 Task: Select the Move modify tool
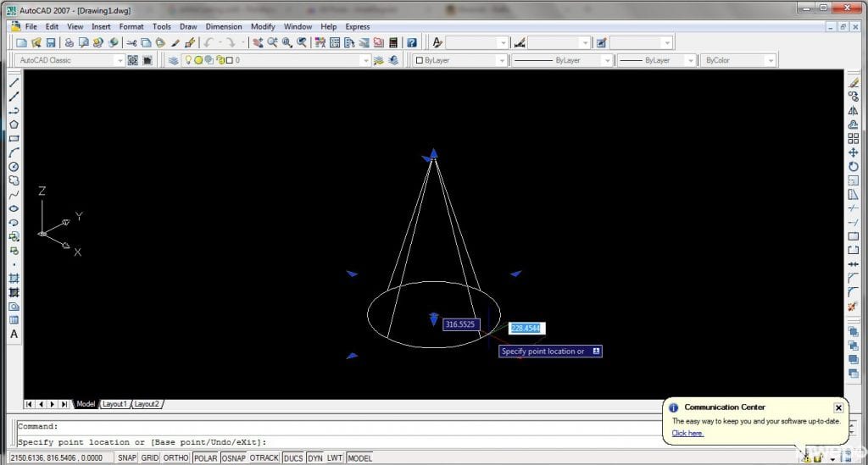(853, 152)
